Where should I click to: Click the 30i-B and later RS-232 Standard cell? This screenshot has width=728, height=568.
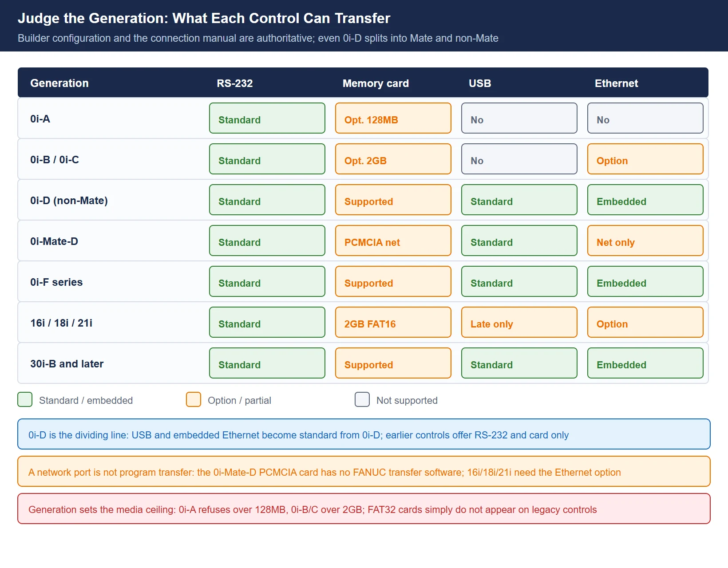pos(267,363)
